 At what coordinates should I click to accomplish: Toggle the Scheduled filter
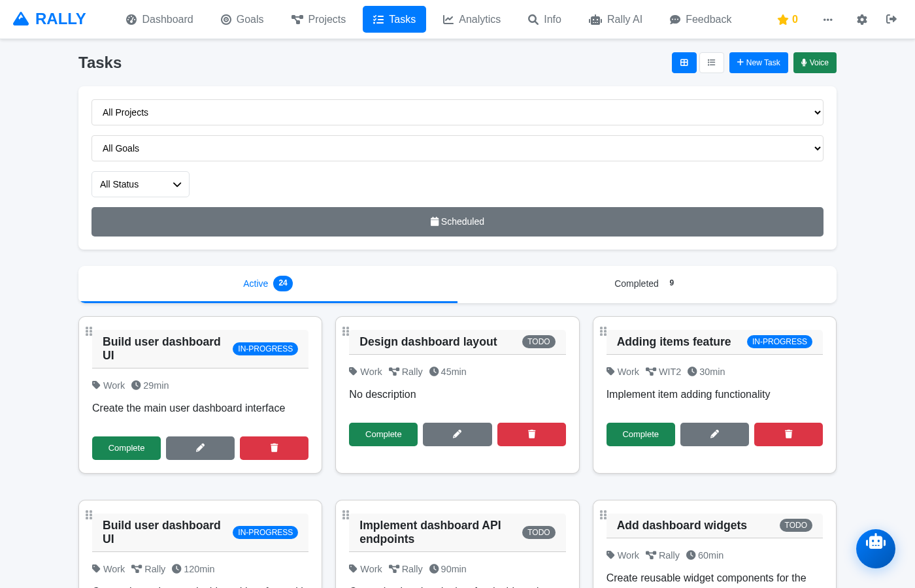click(x=457, y=221)
